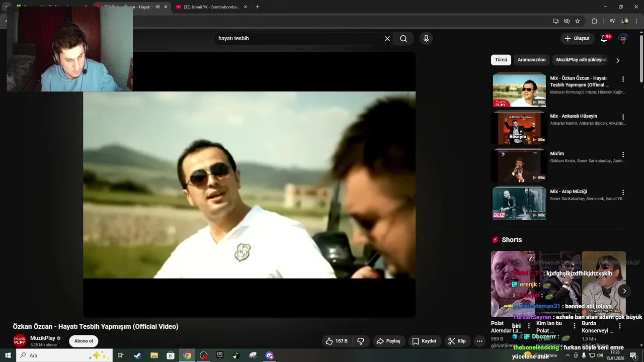Screen dimensions: 644x362
Task: Open the Windows notification center icon
Action: click(633, 355)
